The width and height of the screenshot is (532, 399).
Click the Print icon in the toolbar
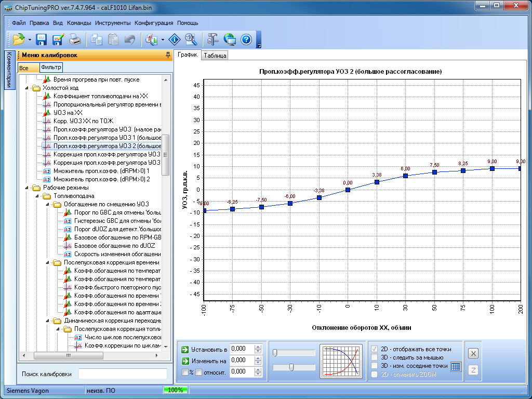click(75, 39)
